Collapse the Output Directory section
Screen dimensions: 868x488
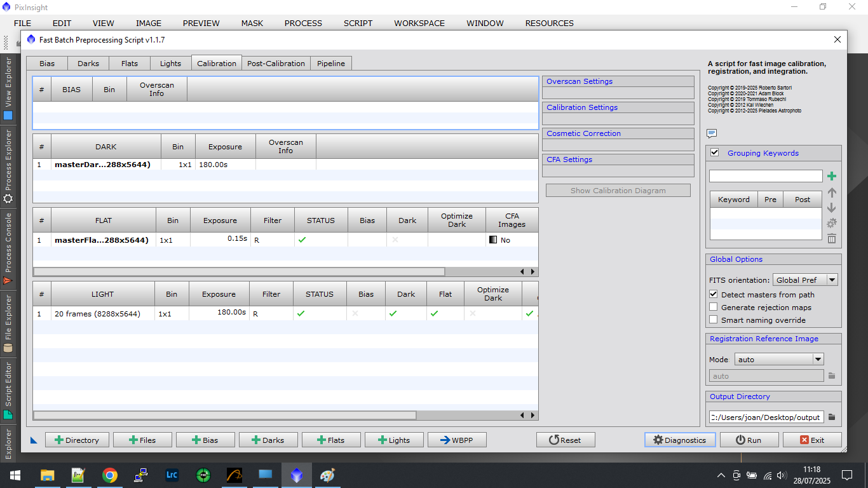coord(773,396)
